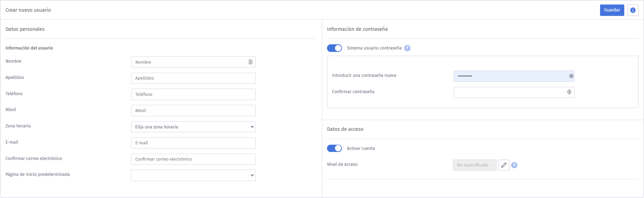644x198 pixels.
Task: Click the contact card icon in Nombre field
Action: 251,62
